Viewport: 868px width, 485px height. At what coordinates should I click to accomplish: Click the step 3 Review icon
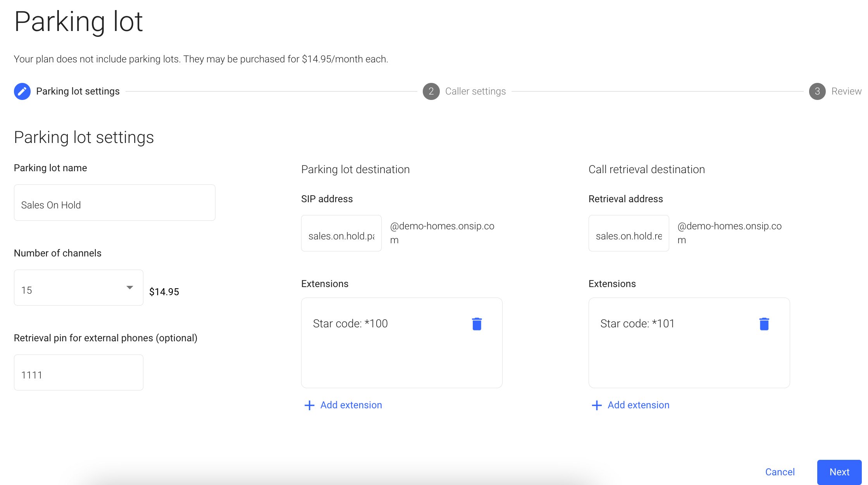817,91
